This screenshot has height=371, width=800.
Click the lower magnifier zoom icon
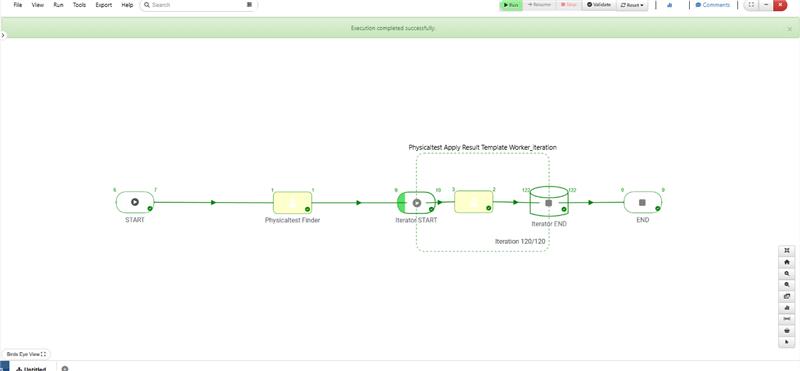coord(786,285)
